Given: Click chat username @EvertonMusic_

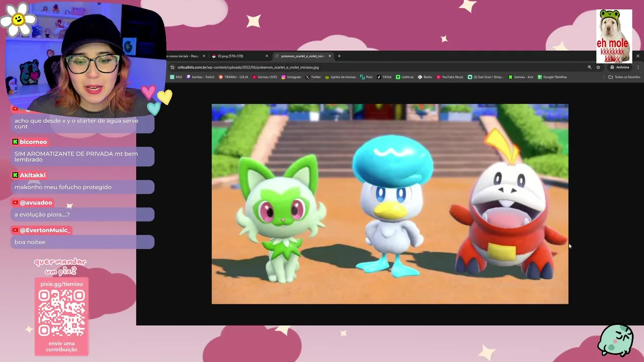Looking at the screenshot, I should (x=45, y=230).
